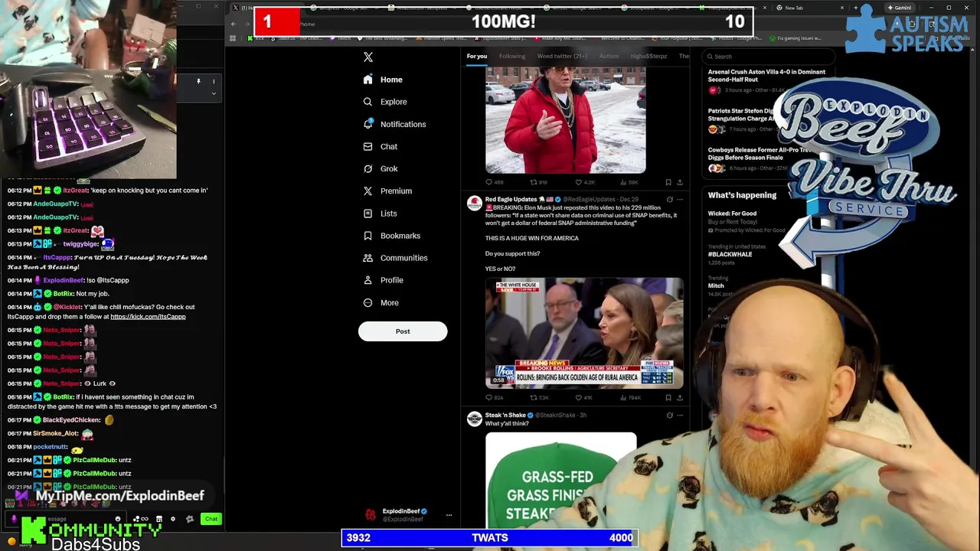Open emoji picker in Kick chat box
The height and width of the screenshot is (551, 980).
coord(118,519)
